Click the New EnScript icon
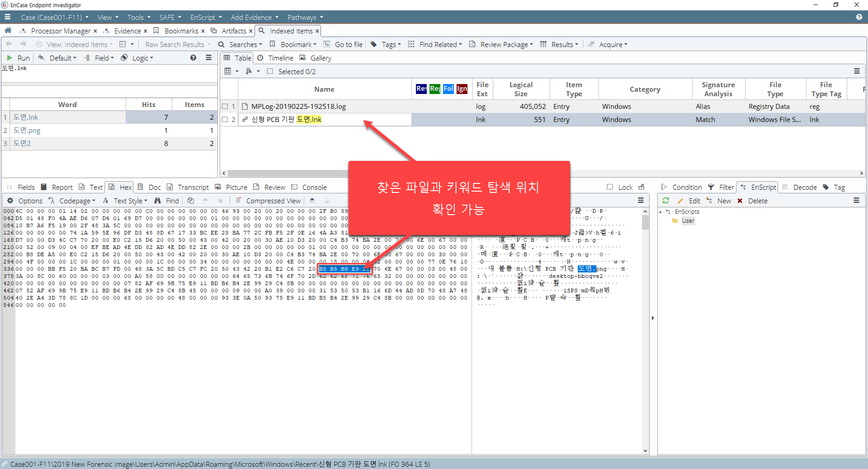Image resolution: width=868 pixels, height=469 pixels. click(x=709, y=201)
